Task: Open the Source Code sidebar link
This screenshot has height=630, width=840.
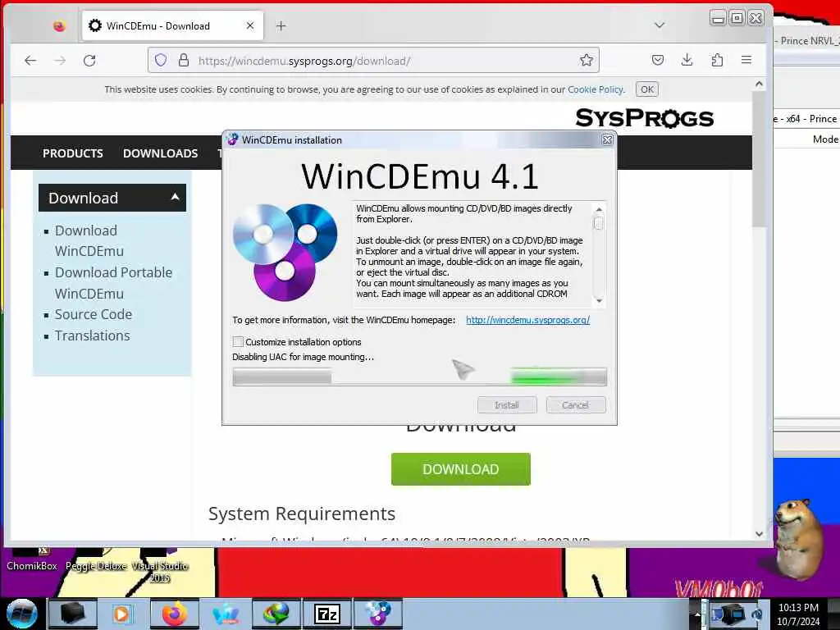Action: coord(94,314)
